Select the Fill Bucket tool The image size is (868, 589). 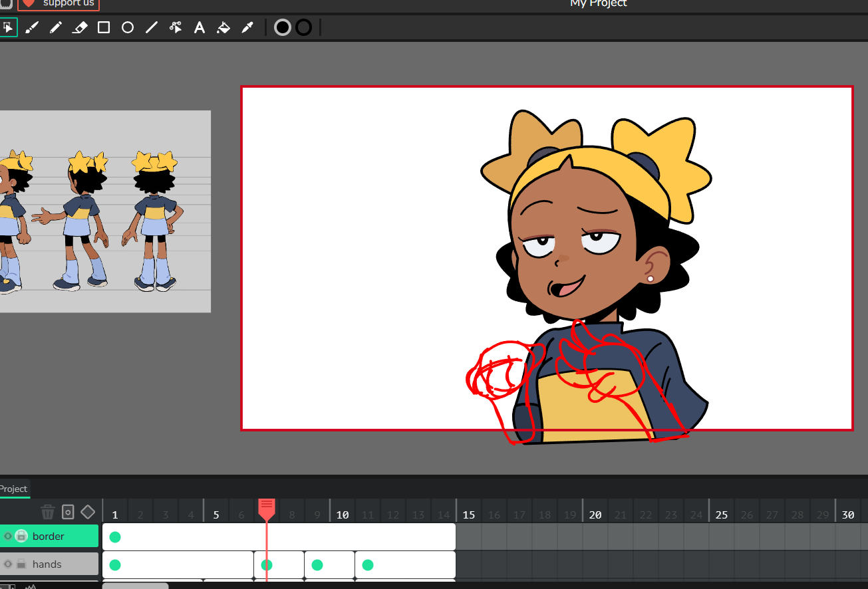[223, 27]
